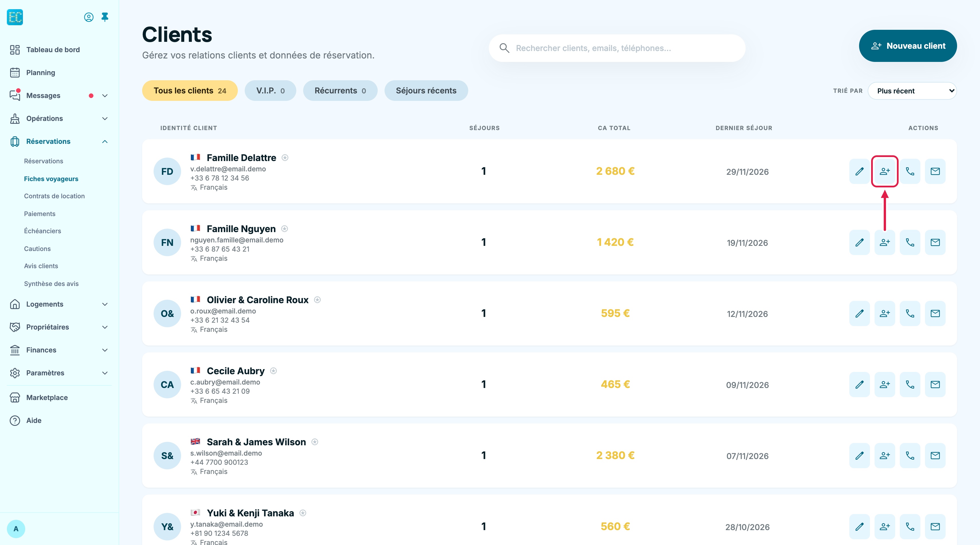Collapse the Réservations sidebar section
Viewport: 980px width, 545px height.
tap(105, 142)
